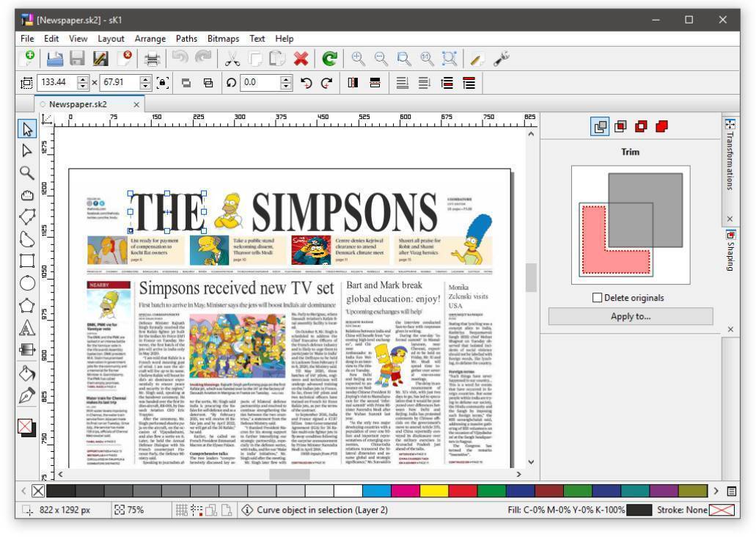The width and height of the screenshot is (756, 537).
Task: Click the no-color X palette swatch
Action: click(38, 492)
